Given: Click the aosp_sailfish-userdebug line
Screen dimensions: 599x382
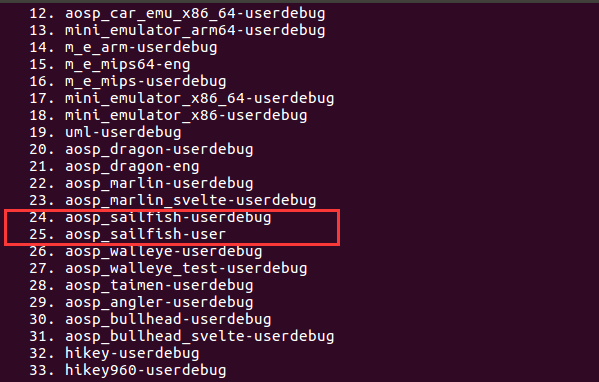Looking at the screenshot, I should click(x=168, y=217).
